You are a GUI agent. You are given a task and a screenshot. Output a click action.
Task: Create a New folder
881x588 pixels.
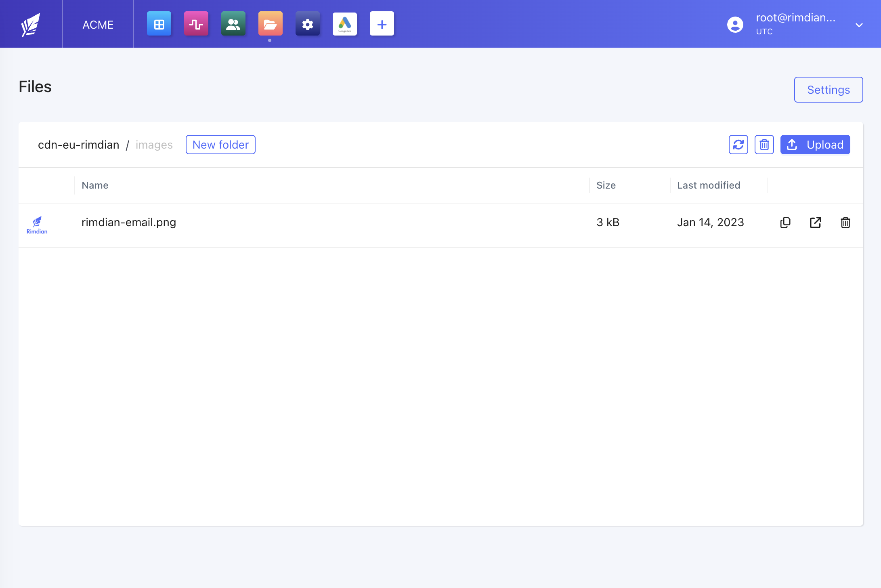(220, 145)
